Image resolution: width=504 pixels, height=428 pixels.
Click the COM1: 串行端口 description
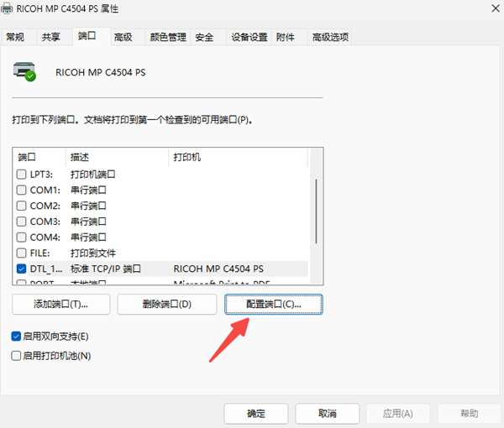pos(88,190)
